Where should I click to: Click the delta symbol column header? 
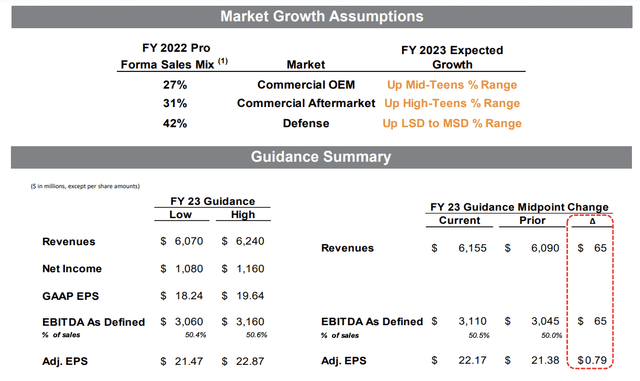click(592, 221)
